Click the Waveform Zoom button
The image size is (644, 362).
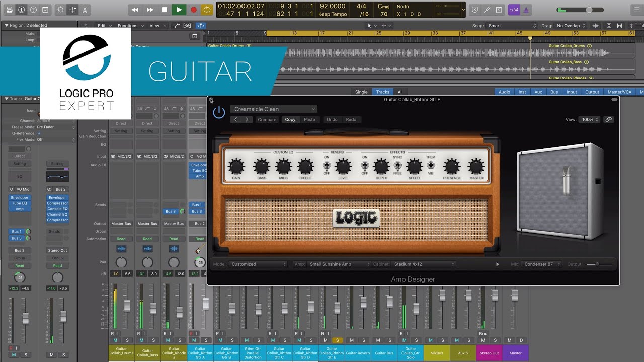click(597, 26)
